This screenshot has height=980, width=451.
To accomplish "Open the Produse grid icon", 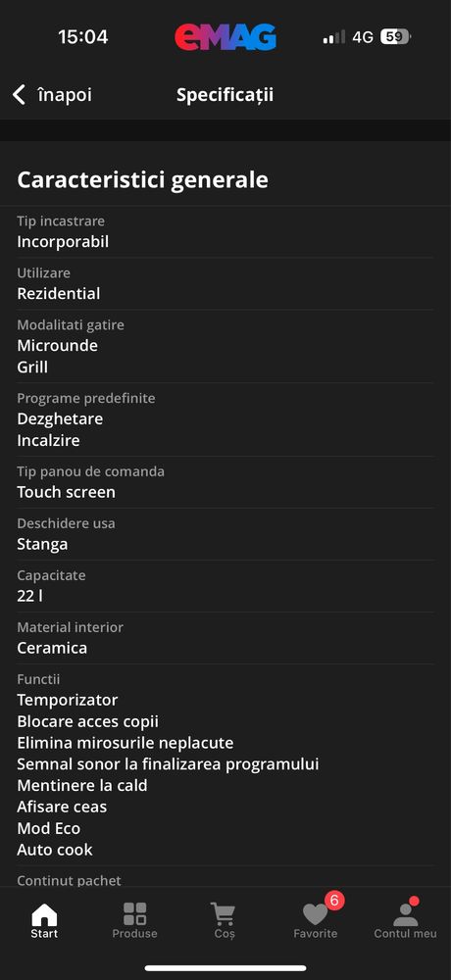I will [134, 913].
